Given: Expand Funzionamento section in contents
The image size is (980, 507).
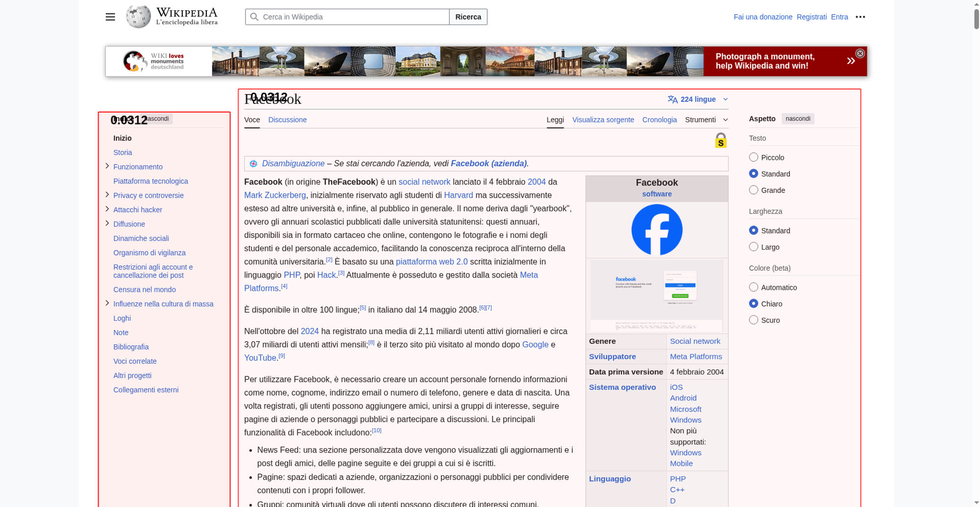Looking at the screenshot, I should 107,166.
